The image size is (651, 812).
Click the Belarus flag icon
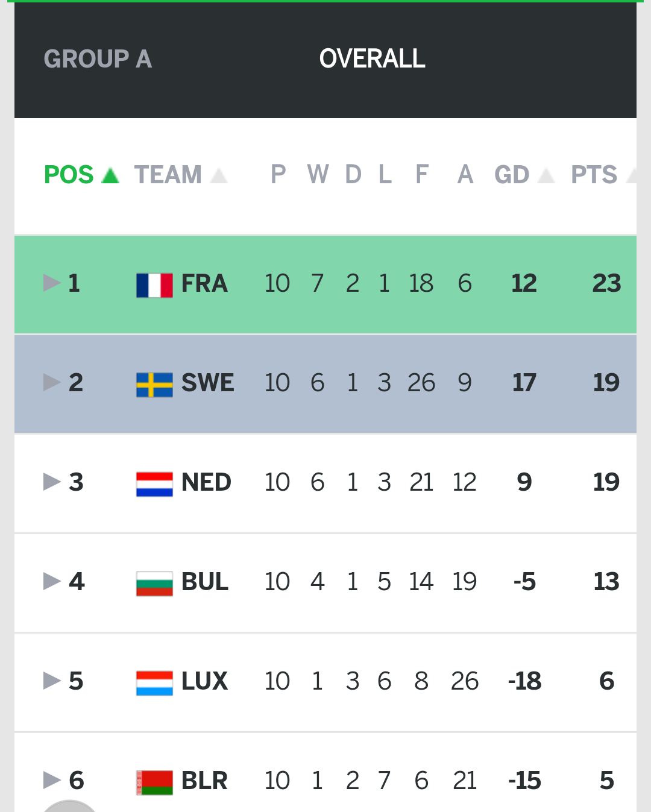tap(154, 782)
